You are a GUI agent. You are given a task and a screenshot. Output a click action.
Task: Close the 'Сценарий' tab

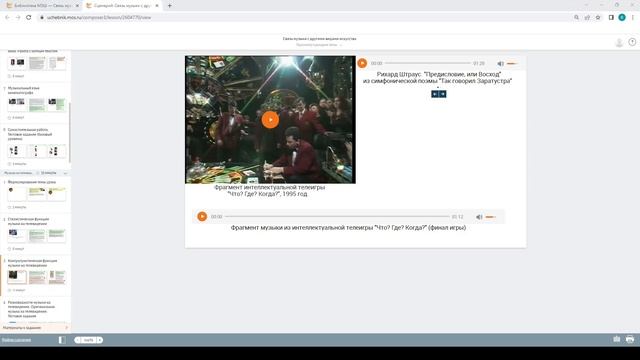click(x=157, y=6)
